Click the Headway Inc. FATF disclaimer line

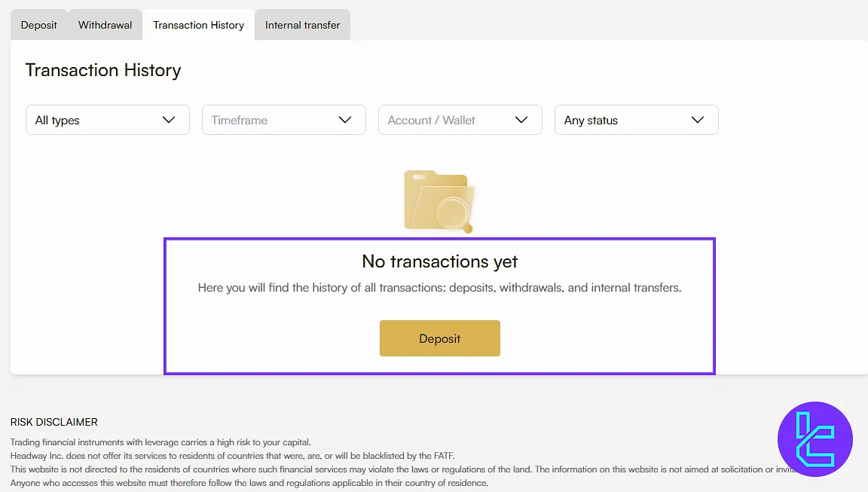point(232,456)
